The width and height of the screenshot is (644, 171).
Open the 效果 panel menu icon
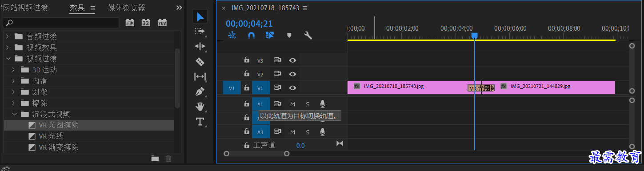[93, 8]
